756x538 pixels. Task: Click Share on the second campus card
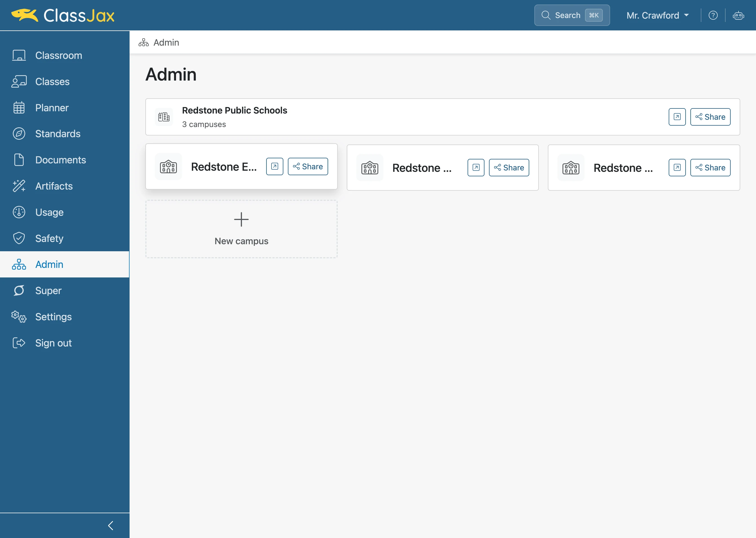(509, 168)
